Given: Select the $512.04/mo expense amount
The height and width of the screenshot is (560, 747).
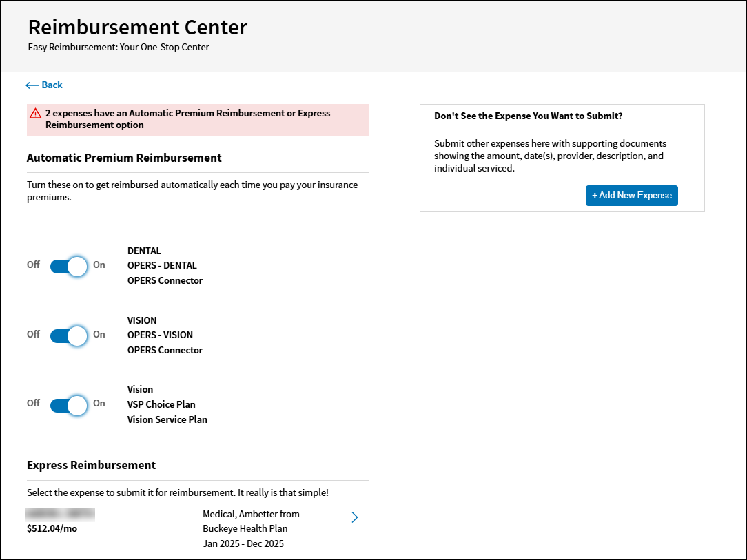Looking at the screenshot, I should click(x=52, y=528).
